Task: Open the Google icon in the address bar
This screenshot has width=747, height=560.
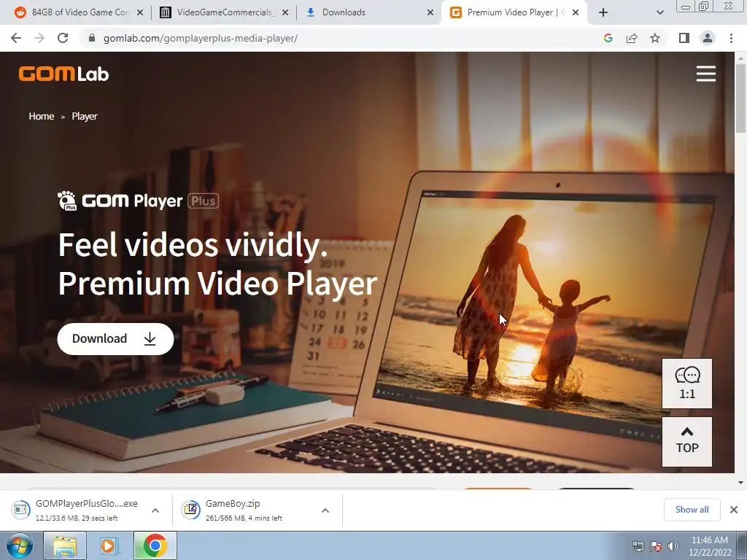Action: (x=608, y=38)
